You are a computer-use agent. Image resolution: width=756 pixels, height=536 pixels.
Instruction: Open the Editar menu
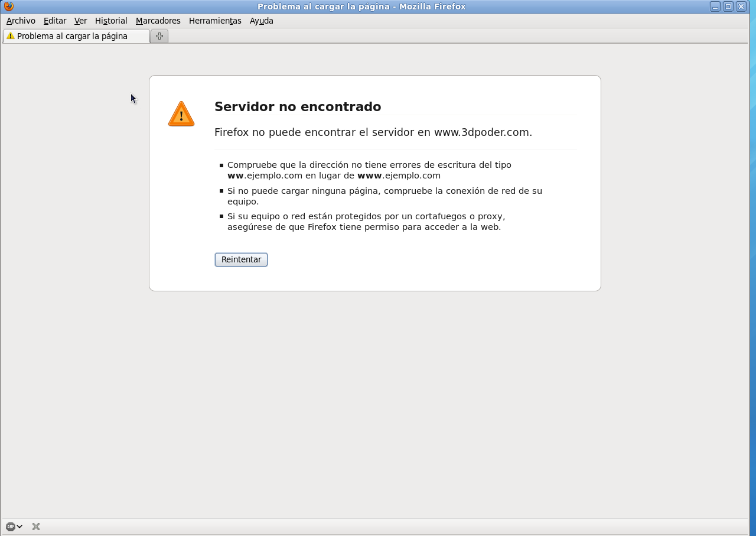[x=55, y=21]
